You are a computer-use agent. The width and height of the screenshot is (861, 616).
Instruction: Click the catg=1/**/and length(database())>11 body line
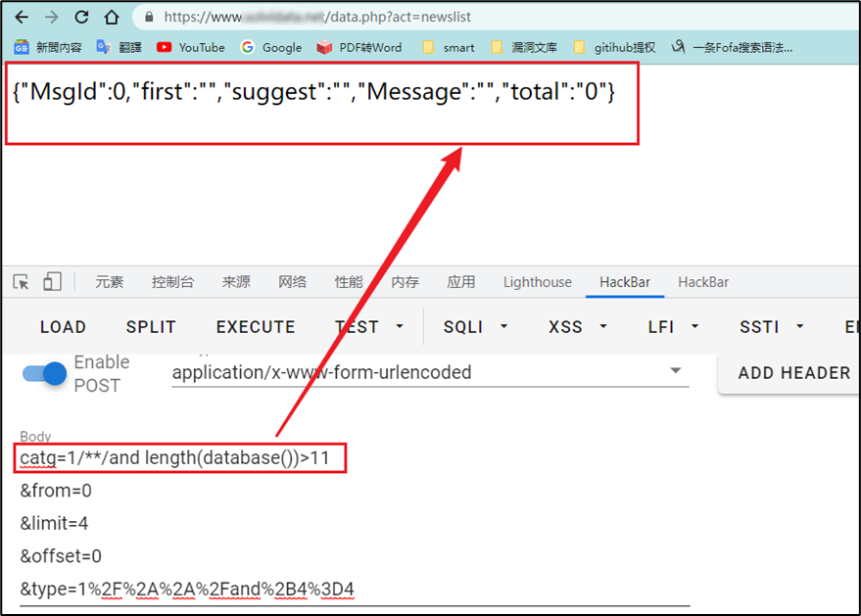click(x=174, y=458)
